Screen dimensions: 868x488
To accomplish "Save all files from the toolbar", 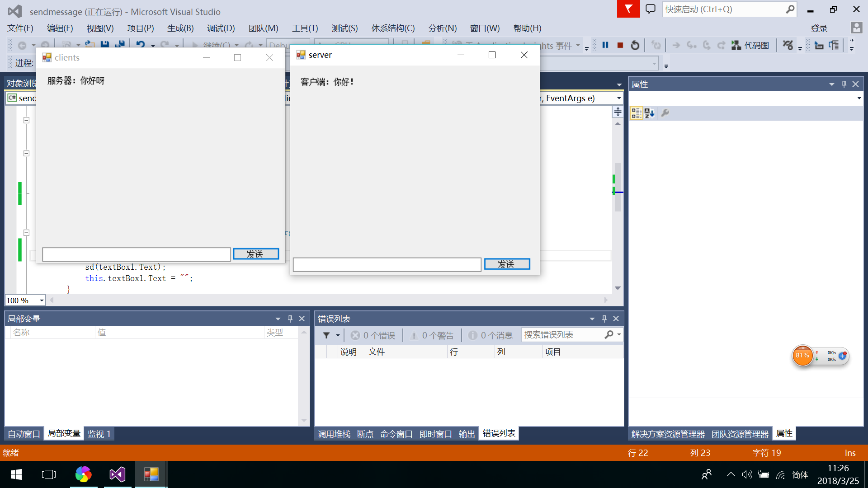I will click(120, 45).
